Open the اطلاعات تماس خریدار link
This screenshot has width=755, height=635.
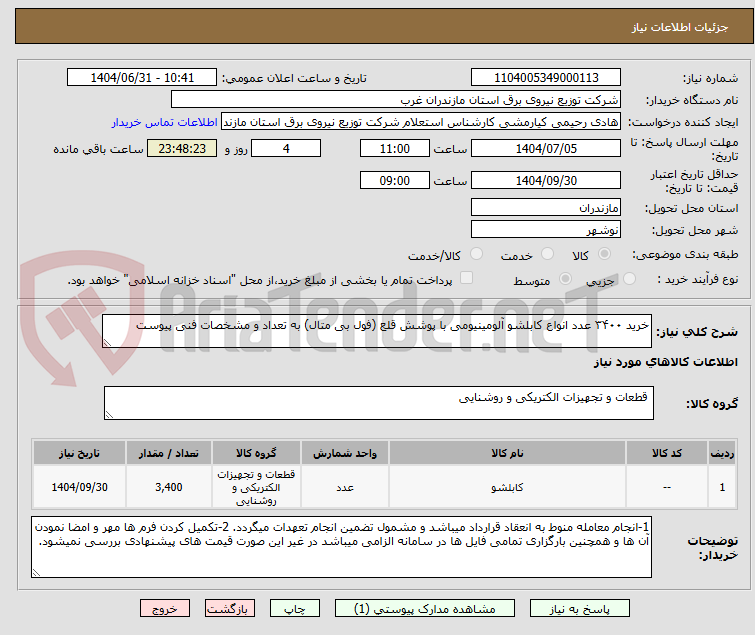165,122
